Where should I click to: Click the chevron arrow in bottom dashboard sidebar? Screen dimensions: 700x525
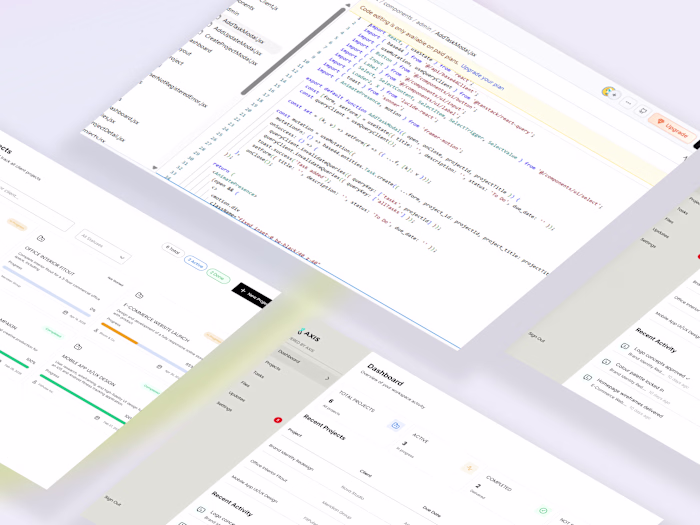pos(327,378)
